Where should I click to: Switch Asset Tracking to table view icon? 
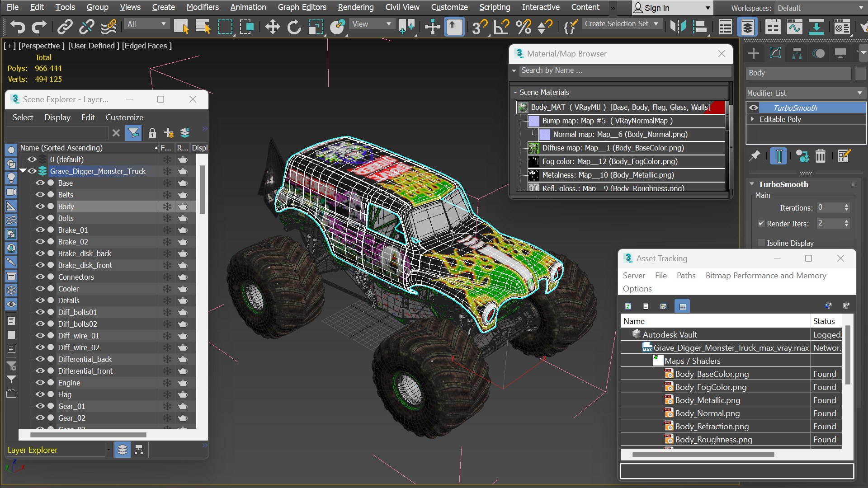683,306
